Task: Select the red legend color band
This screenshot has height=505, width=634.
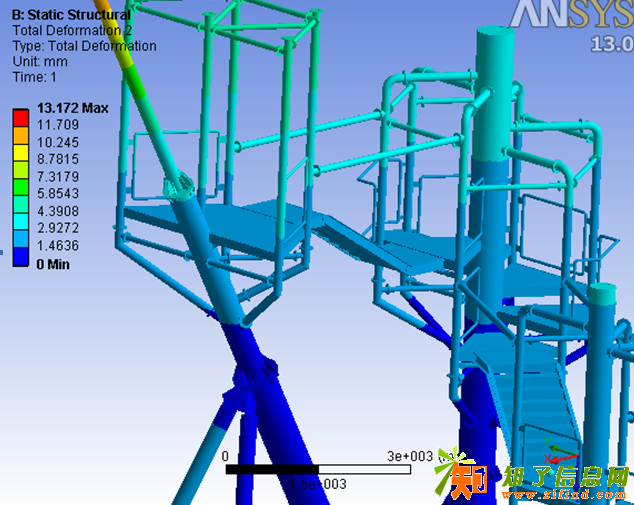Action: (20, 117)
